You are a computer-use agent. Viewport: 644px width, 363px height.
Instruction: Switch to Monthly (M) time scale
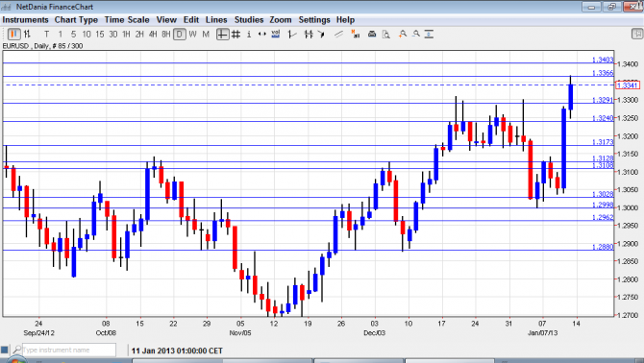point(206,35)
